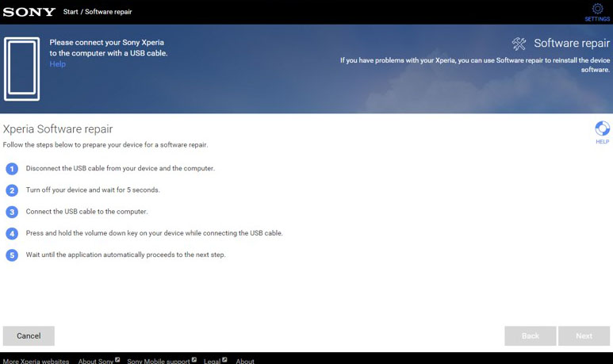
Task: Click the Next button
Action: (584, 336)
